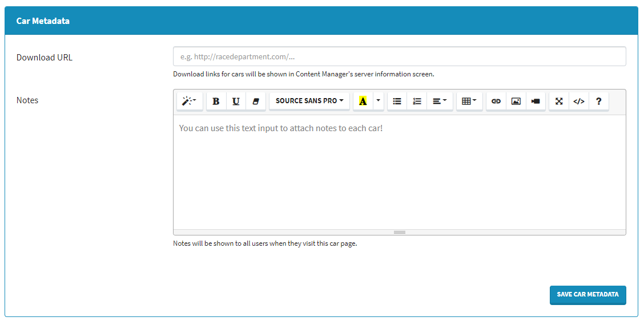Screen dimensions: 644x321
Task: Open the editor help question mark
Action: (598, 101)
